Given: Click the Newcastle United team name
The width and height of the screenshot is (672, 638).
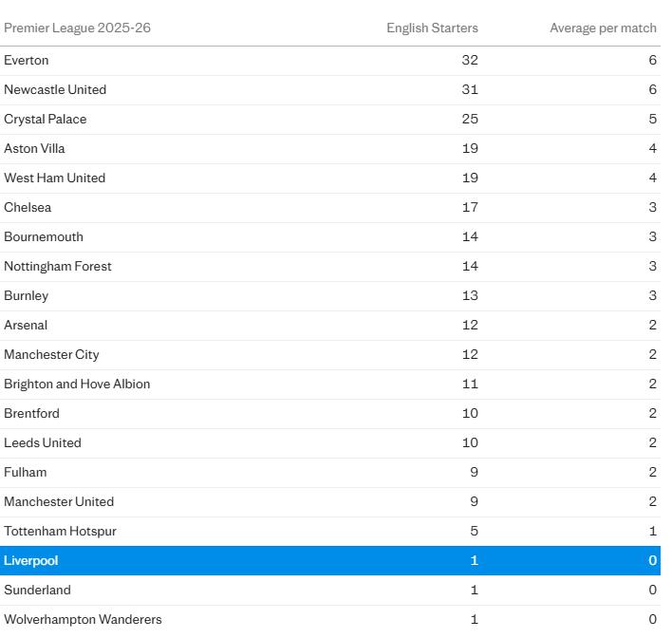Looking at the screenshot, I should 55,89.
